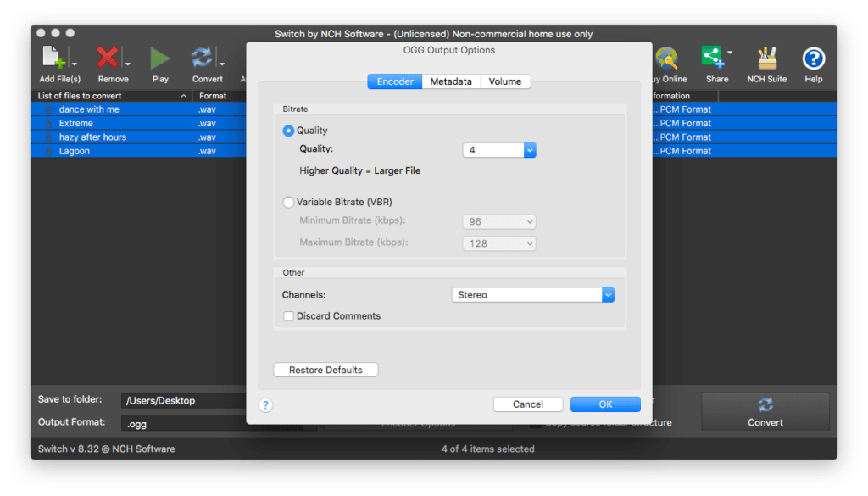
Task: Click the 'Switch v 8.32 © NCH Software' status text
Action: click(x=106, y=449)
